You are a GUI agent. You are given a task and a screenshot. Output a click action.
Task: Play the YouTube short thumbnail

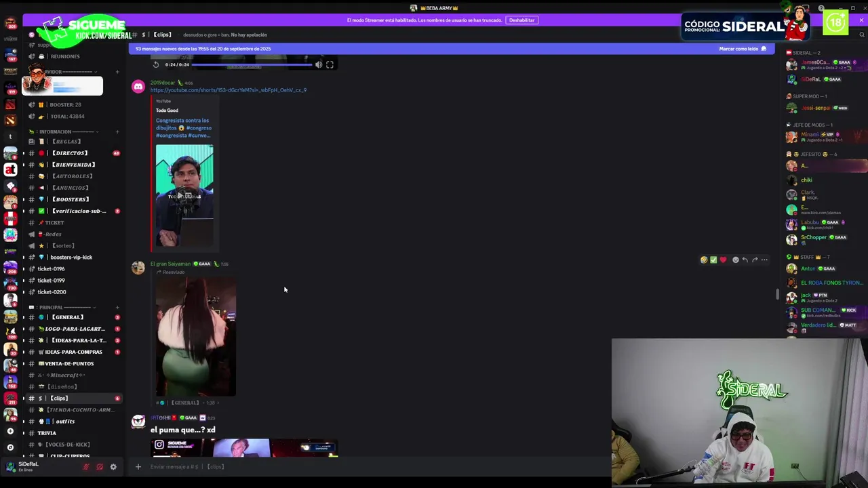pos(184,195)
